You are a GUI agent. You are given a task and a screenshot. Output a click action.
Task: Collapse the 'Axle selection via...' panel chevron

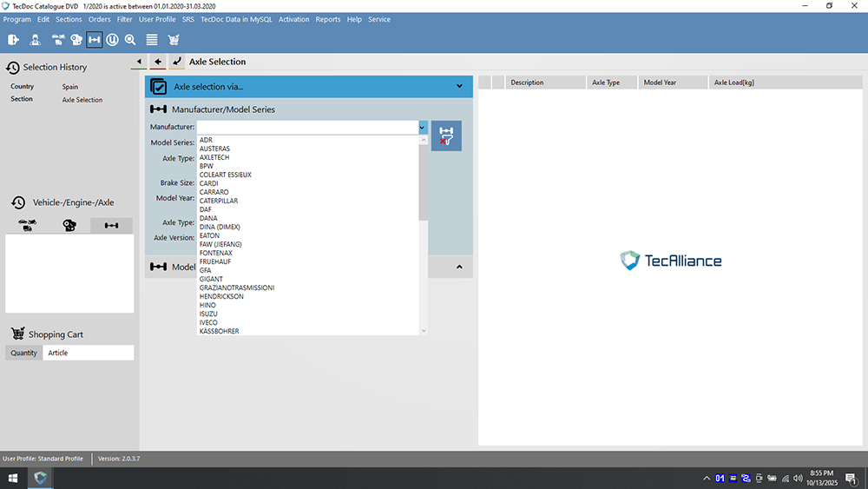pos(459,86)
